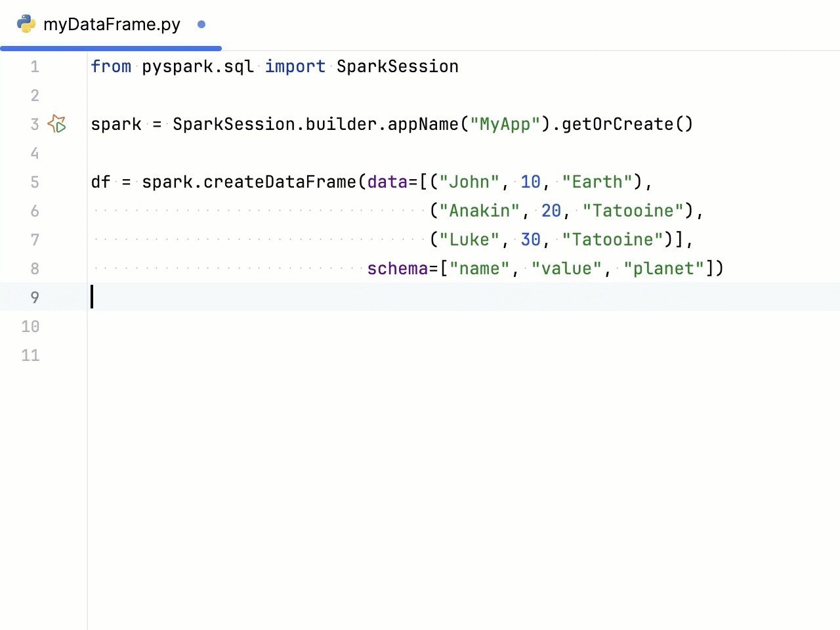Click the SparkSession identifier on line 1

[397, 66]
